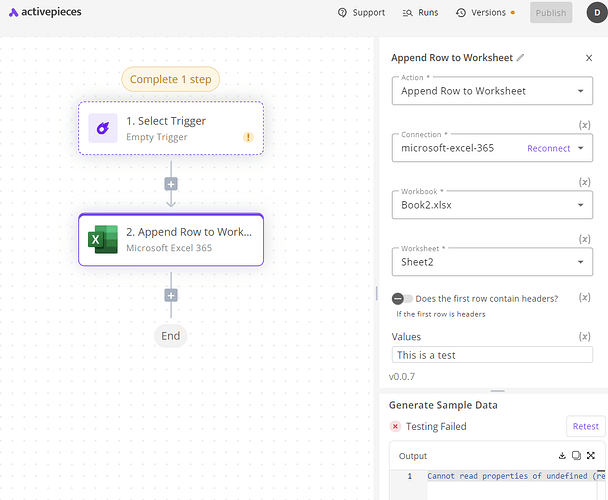
Task: Toggle dynamic value for Worksheet
Action: click(584, 239)
